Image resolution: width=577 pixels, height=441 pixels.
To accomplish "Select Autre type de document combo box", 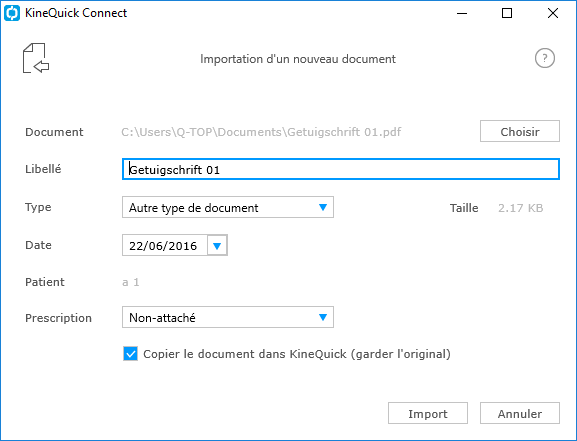I will click(x=228, y=207).
